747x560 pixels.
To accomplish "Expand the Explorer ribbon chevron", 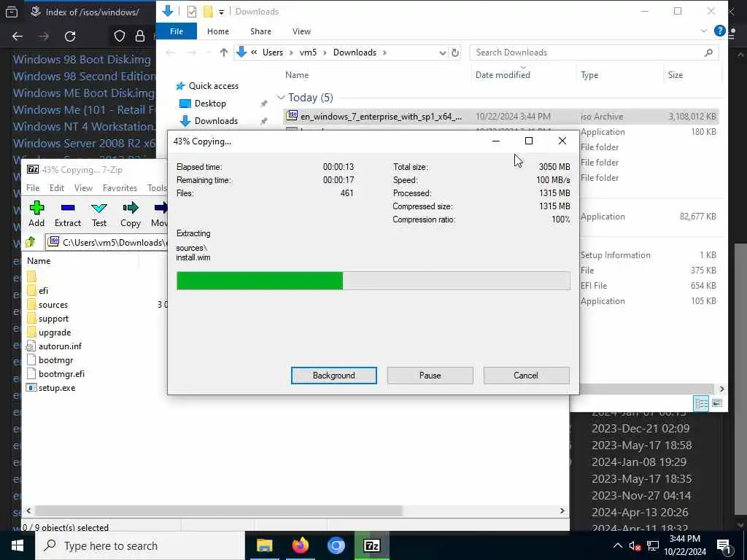I will [704, 31].
